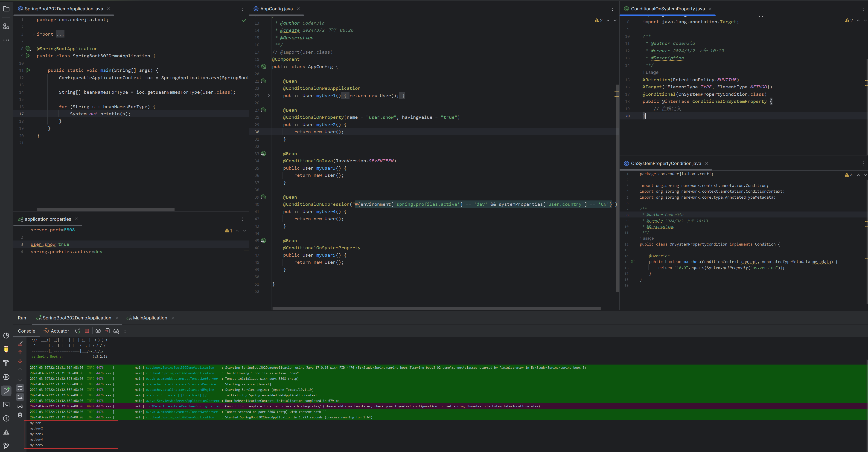
Task: Jump to next stack trace red down arrow
Action: point(20,361)
